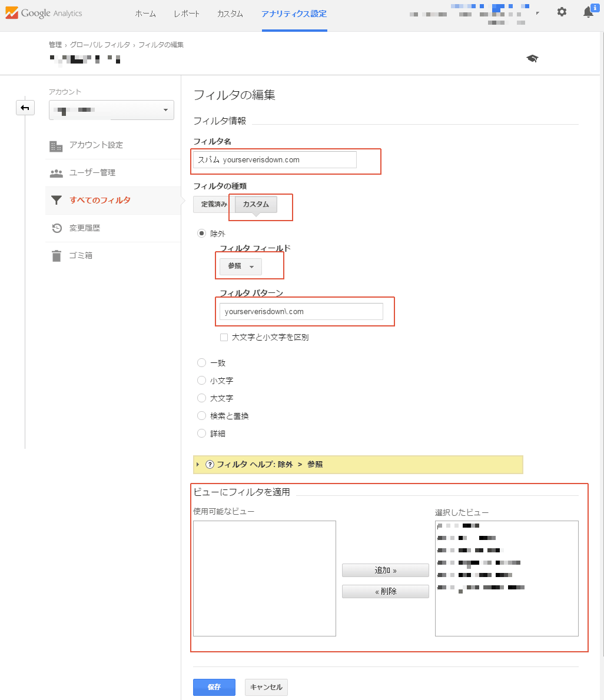Enable 大文字と小文字を区別 checkbox
604x700 pixels.
[224, 338]
